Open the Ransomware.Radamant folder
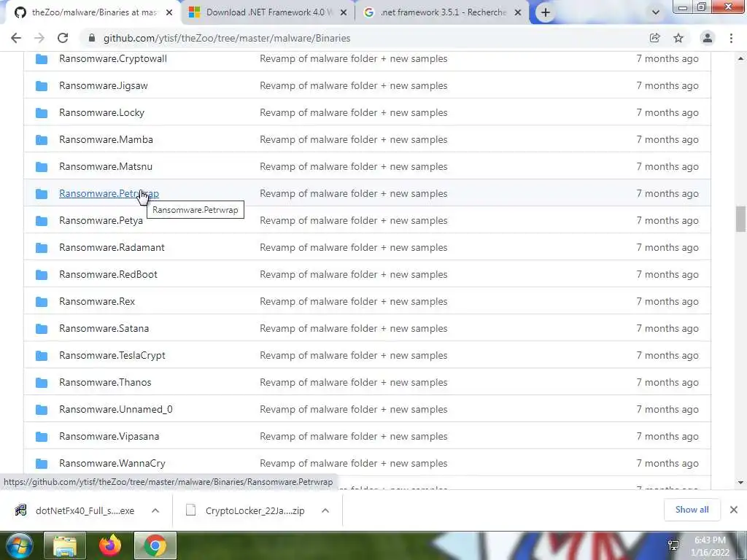This screenshot has width=747, height=560. (x=112, y=248)
